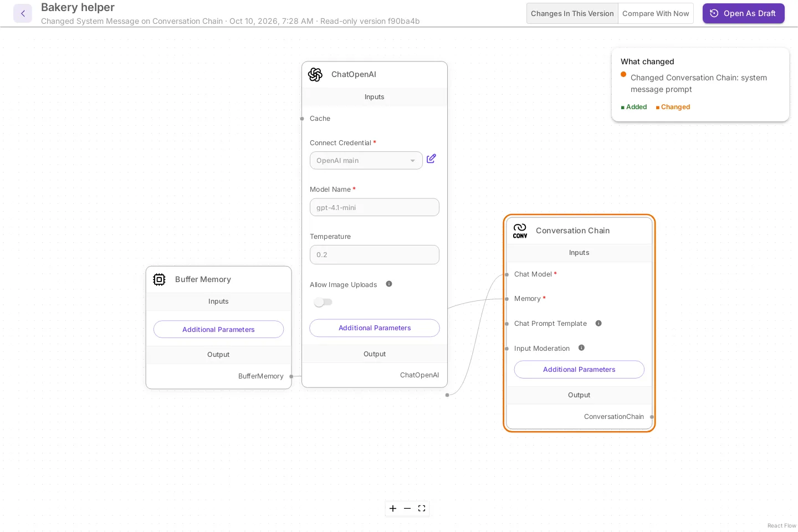This screenshot has width=798, height=532.
Task: Open this version as a draft
Action: pos(744,13)
